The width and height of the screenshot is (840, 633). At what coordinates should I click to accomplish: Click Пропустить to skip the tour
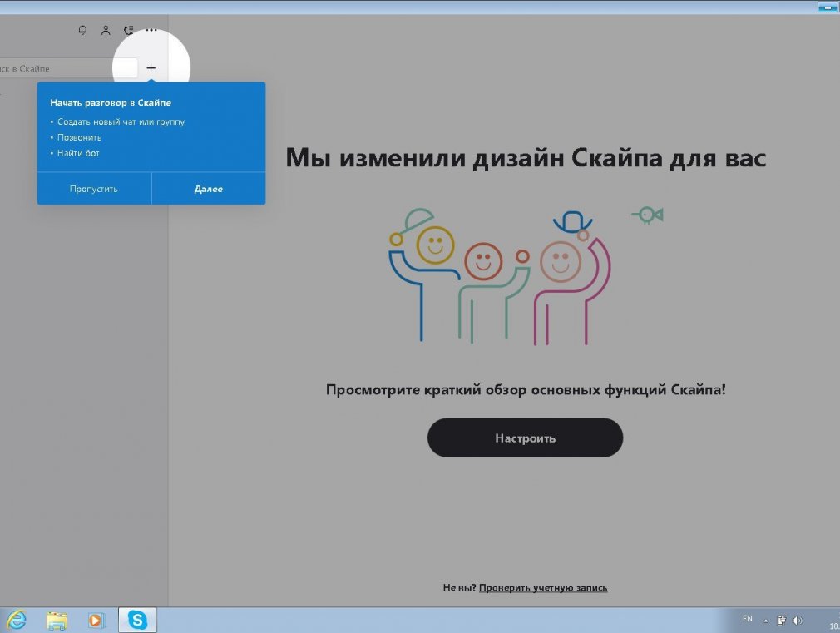pyautogui.click(x=94, y=189)
